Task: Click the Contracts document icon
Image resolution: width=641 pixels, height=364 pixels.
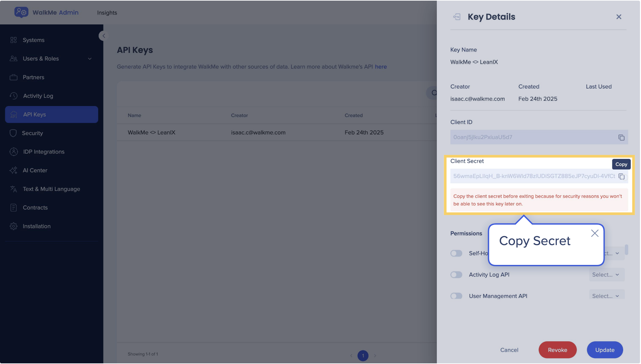Action: (x=14, y=208)
